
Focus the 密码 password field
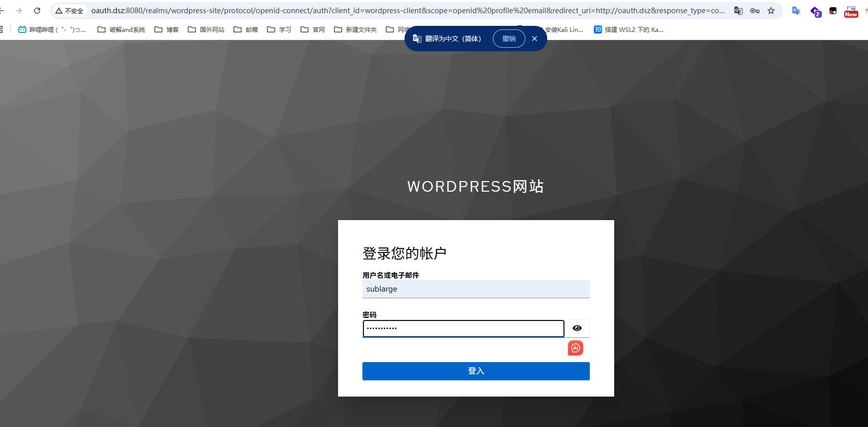coord(463,328)
